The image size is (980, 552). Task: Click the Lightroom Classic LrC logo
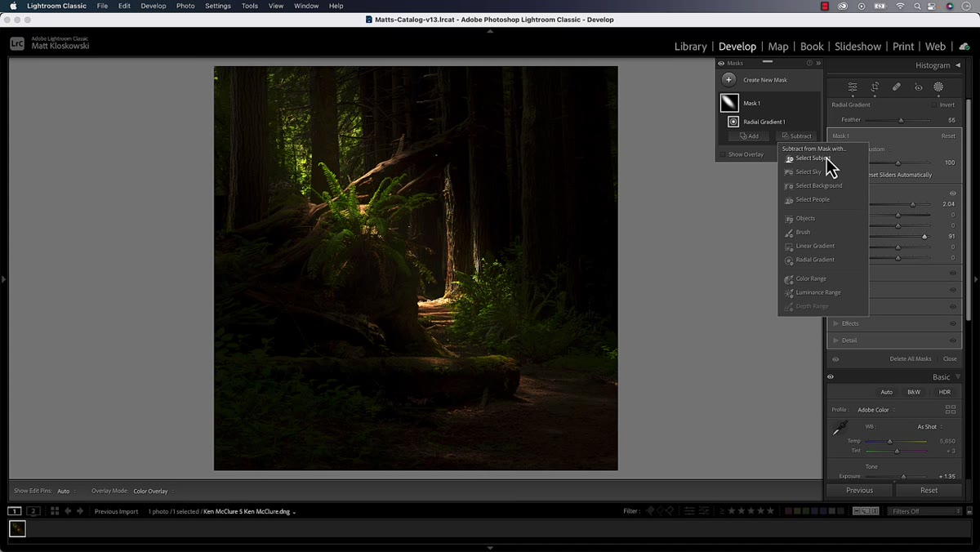click(x=17, y=44)
